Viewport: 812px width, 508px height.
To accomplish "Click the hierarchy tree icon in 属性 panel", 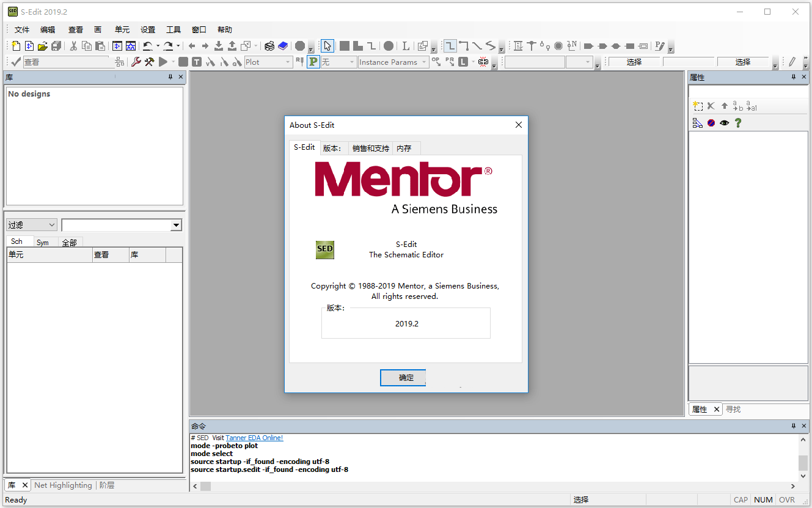I will [698, 123].
